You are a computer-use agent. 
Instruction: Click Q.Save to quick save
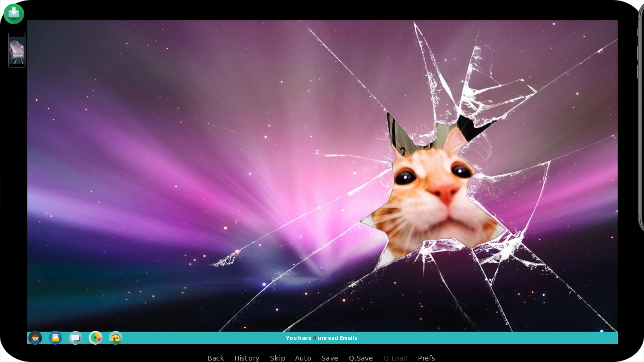[x=361, y=358]
